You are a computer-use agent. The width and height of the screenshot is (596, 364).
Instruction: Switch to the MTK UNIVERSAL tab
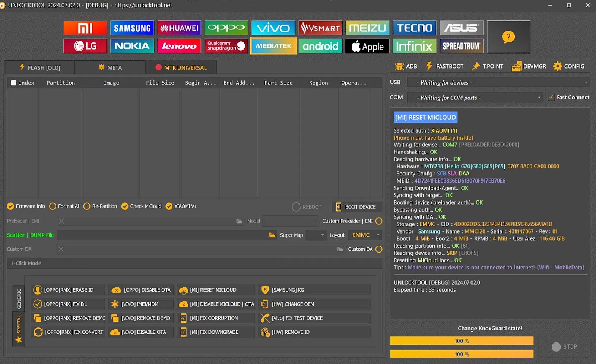[x=181, y=67]
